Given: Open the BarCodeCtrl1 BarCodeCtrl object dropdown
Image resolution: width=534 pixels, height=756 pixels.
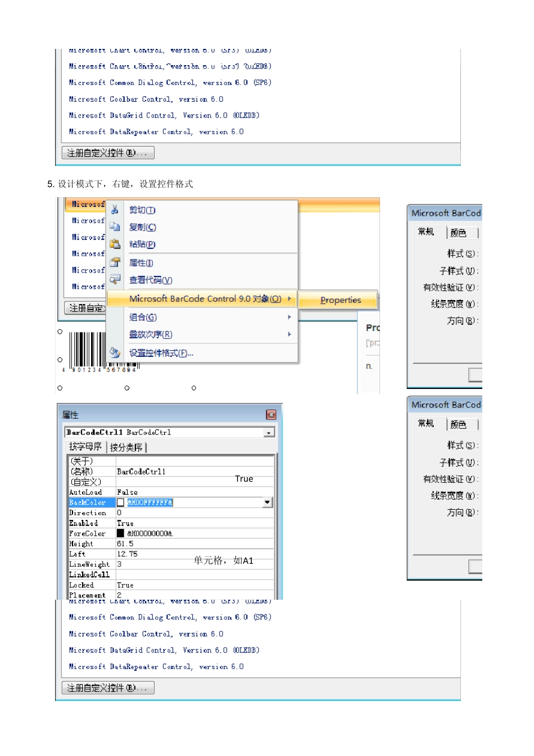Looking at the screenshot, I should (269, 432).
